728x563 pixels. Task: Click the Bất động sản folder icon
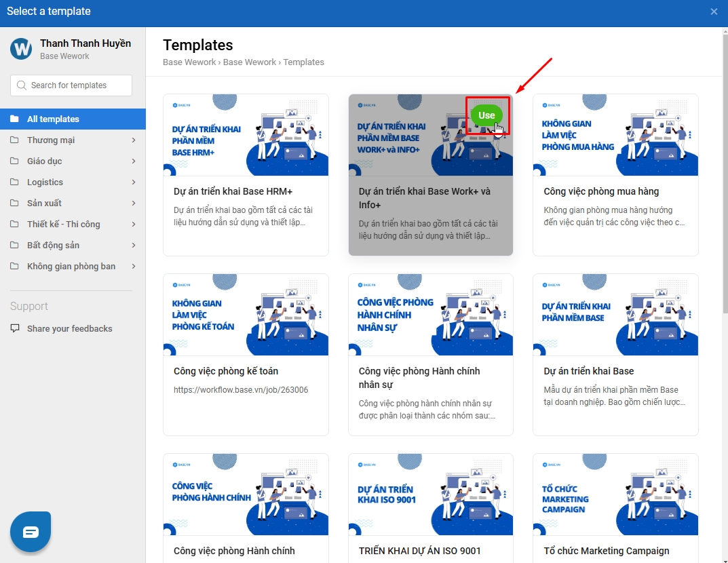click(14, 245)
